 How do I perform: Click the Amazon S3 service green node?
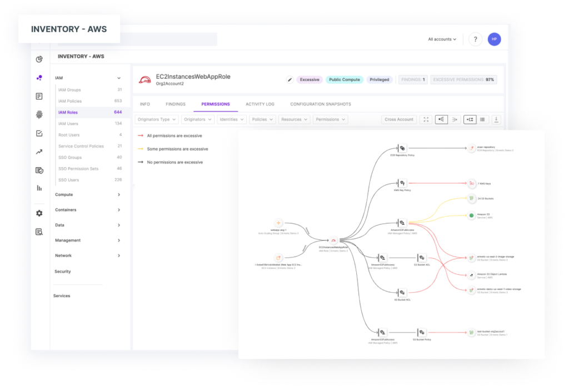click(471, 215)
